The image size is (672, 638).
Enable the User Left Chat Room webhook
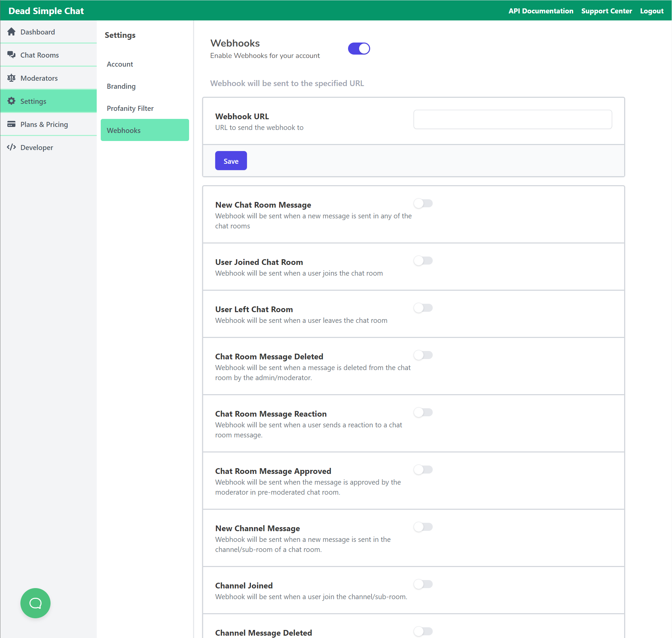[423, 308]
